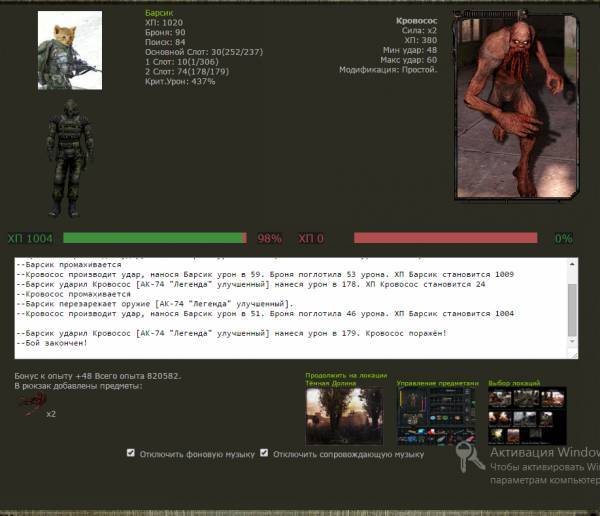Toggle 'Отключить сопровождающую музыку' checkbox
This screenshot has height=516, width=600.
264,453
